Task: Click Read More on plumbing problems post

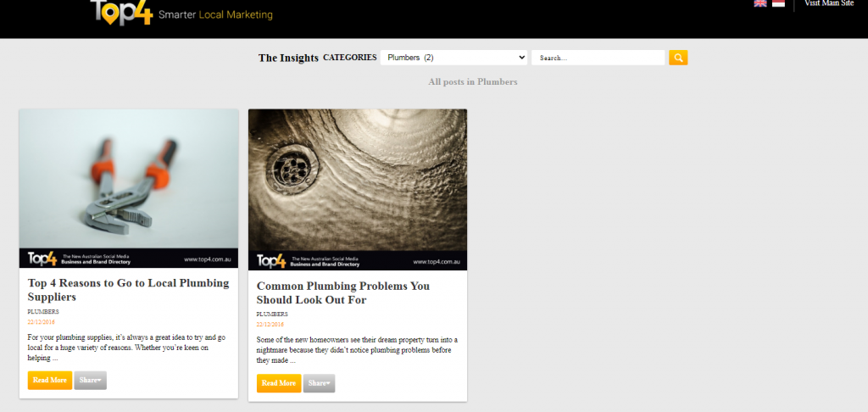Action: click(279, 383)
